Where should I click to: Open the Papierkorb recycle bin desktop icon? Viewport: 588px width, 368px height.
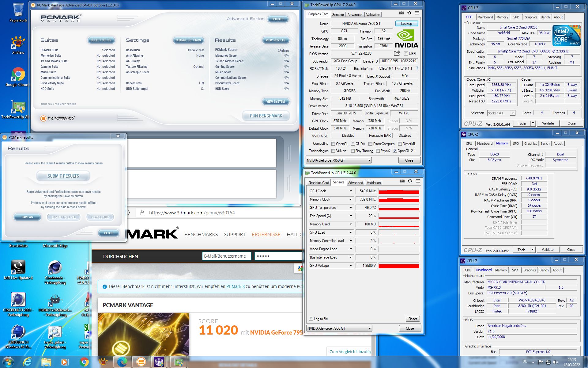[x=18, y=12]
